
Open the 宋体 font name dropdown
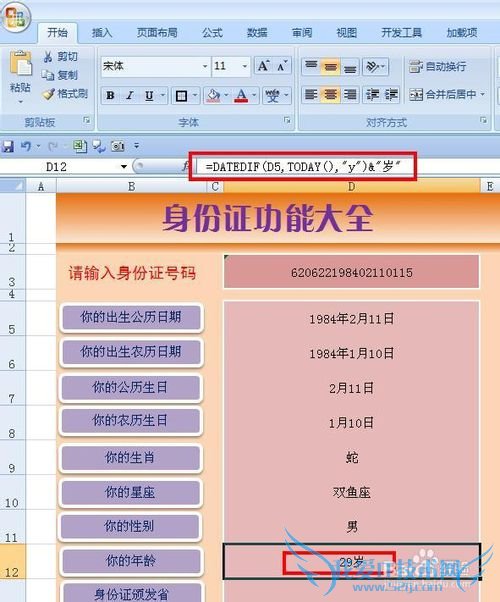coord(205,66)
